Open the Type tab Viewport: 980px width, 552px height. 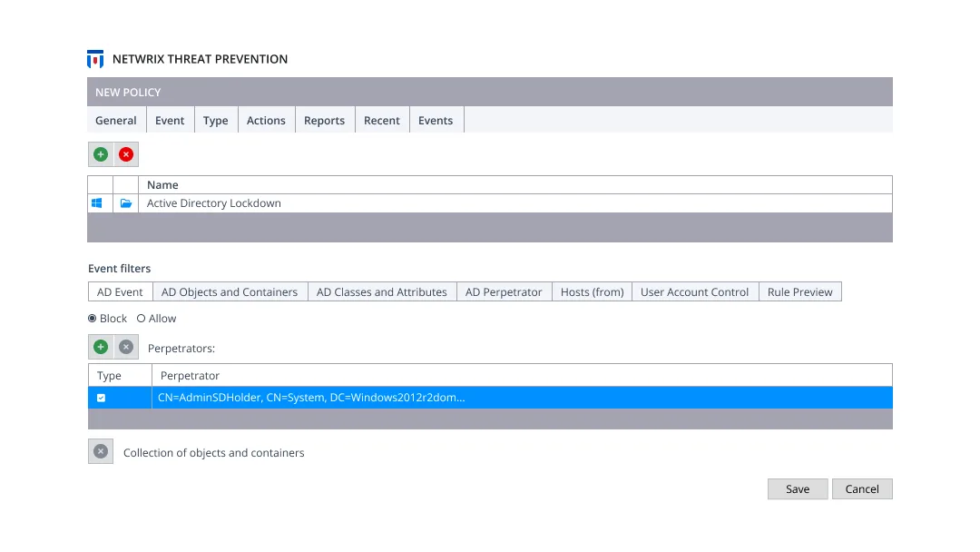point(216,120)
